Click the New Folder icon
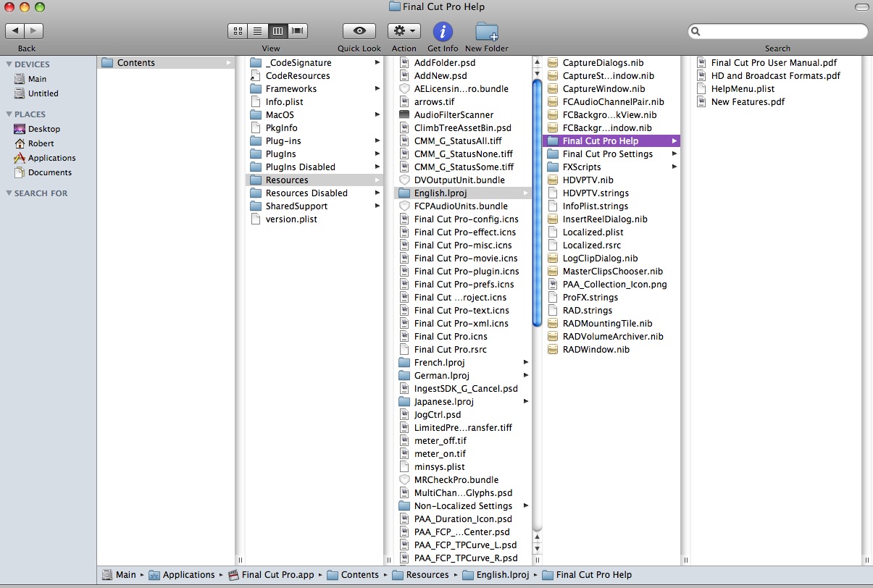 [x=487, y=32]
